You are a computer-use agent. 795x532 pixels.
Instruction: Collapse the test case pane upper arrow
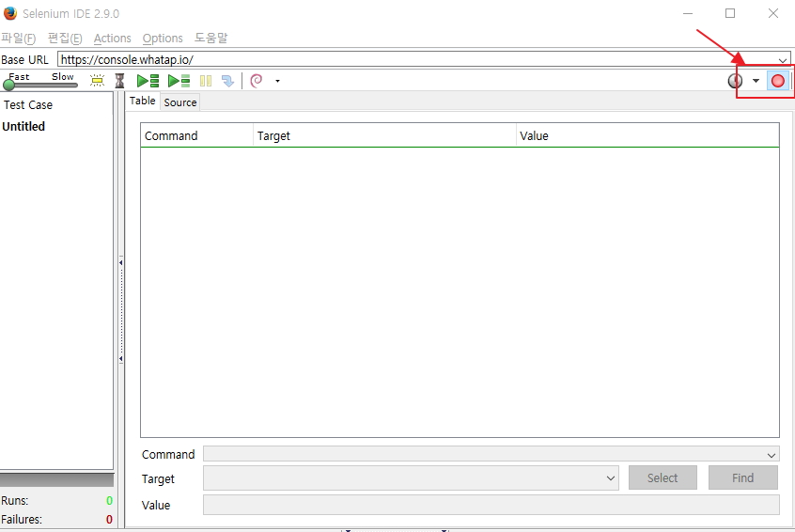click(120, 262)
